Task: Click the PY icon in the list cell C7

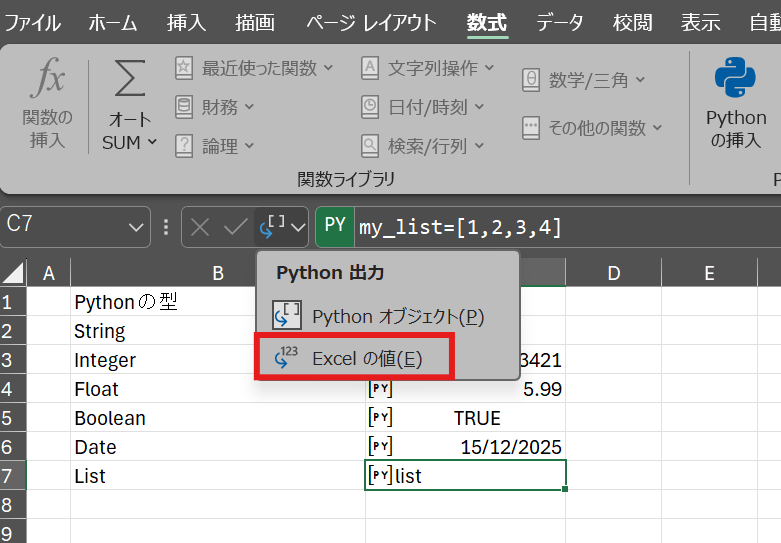Action: (380, 475)
